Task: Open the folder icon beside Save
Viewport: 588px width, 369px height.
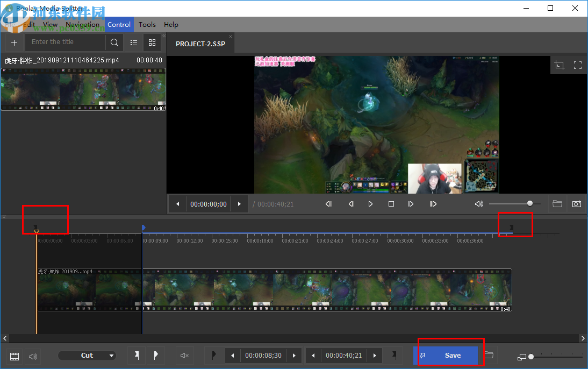Action: pyautogui.click(x=489, y=355)
